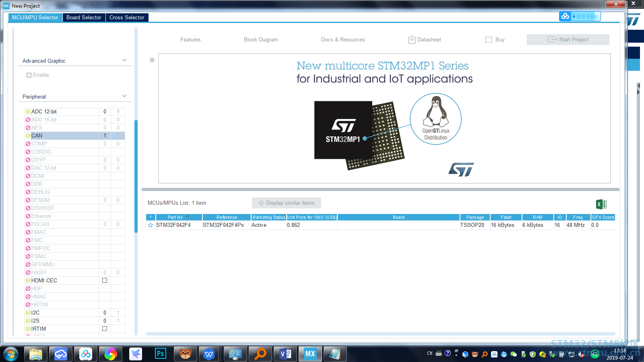Open the control panel taskbar icon
This screenshot has width=644, height=362.
coord(235,354)
